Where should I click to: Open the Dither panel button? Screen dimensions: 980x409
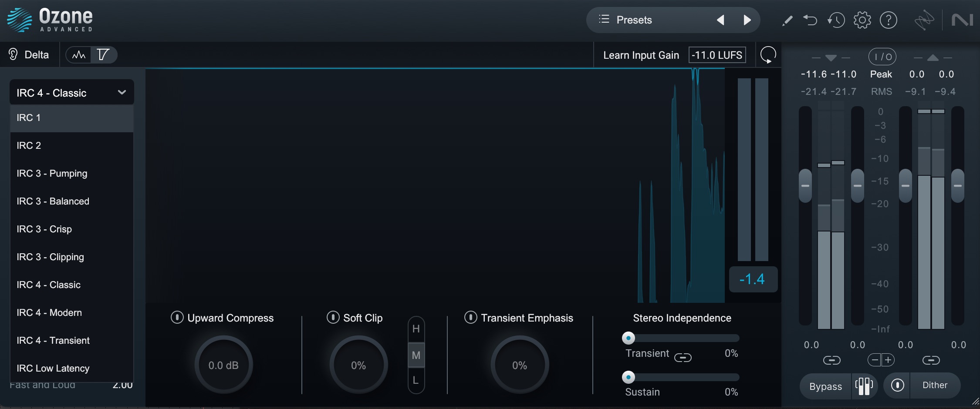(935, 386)
